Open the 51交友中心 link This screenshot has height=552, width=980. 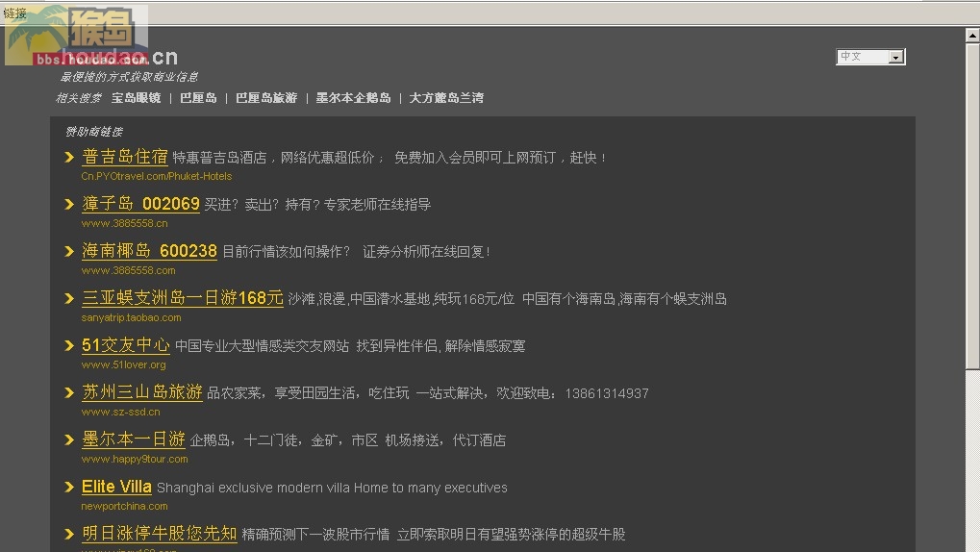(126, 345)
